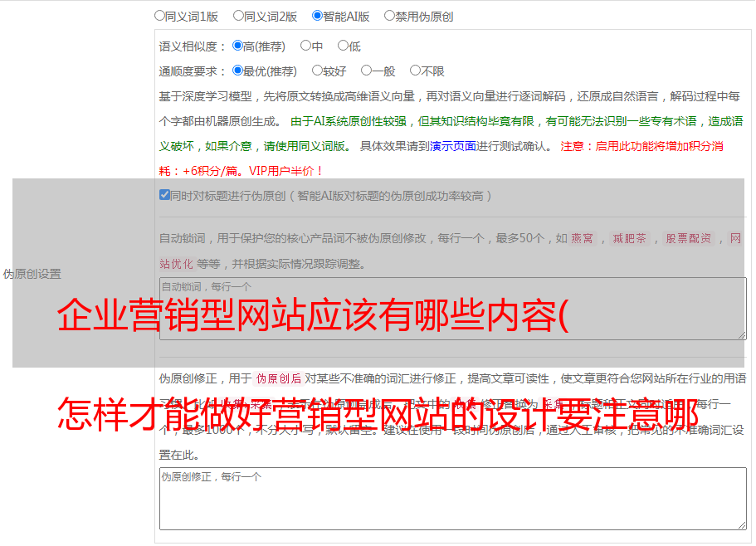Set 语义相似度 to 低
Viewport: 756px width, 546px height.
(x=343, y=46)
